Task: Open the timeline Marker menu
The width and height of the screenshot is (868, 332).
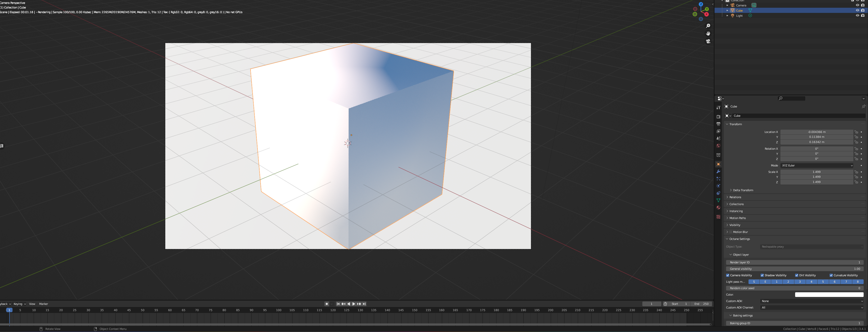Action: click(44, 304)
